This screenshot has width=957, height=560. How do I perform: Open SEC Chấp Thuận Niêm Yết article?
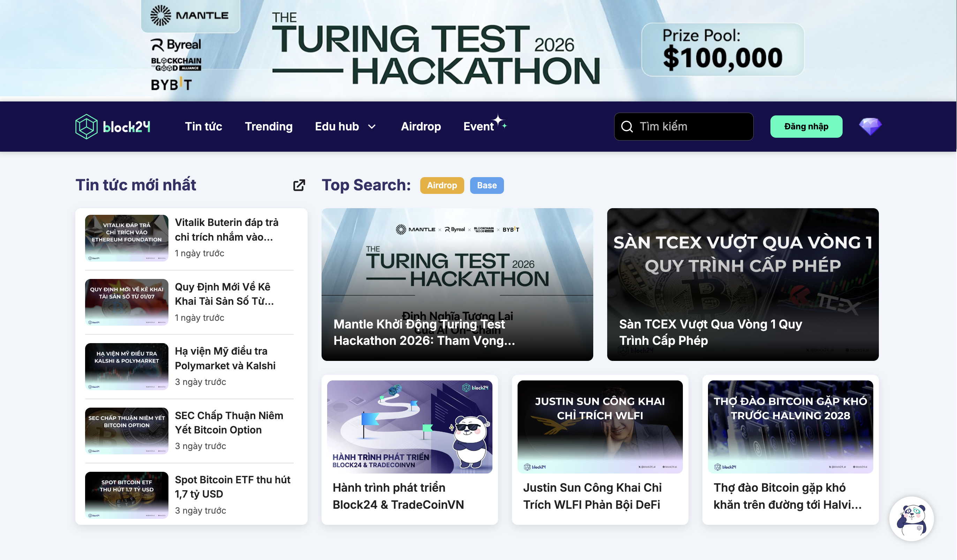(229, 423)
